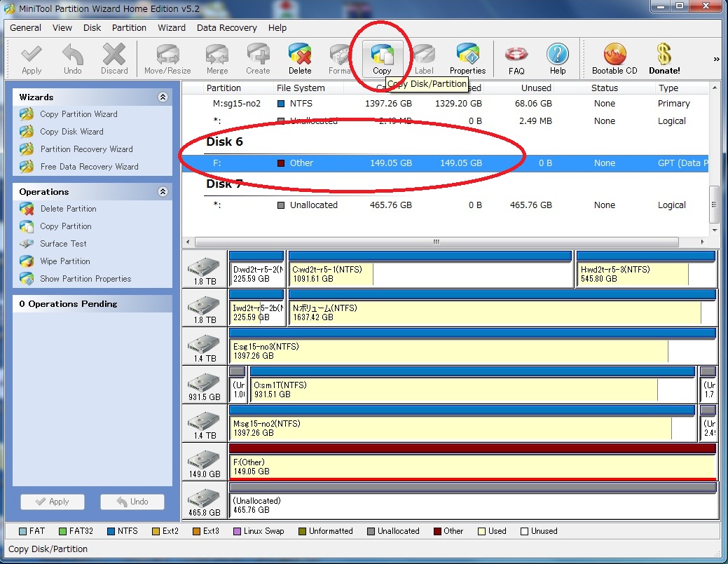This screenshot has height=564, width=728.
Task: Select the F: Other partition row
Action: click(445, 163)
